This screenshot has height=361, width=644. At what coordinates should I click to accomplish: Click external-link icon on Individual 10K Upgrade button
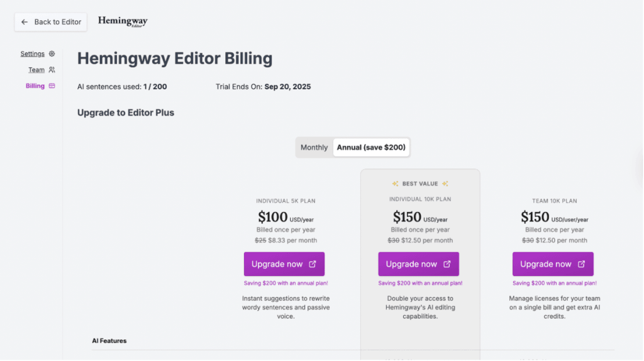[x=447, y=264]
